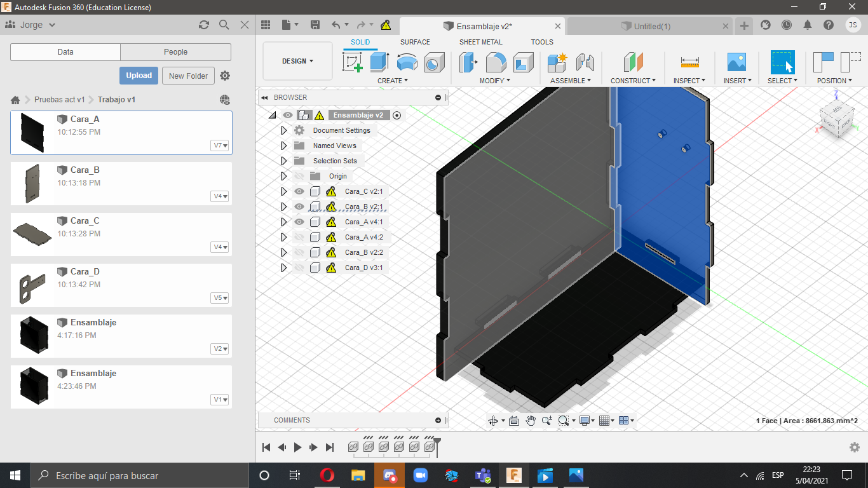Select the Hole tool icon
The height and width of the screenshot is (488, 868).
[x=434, y=62]
